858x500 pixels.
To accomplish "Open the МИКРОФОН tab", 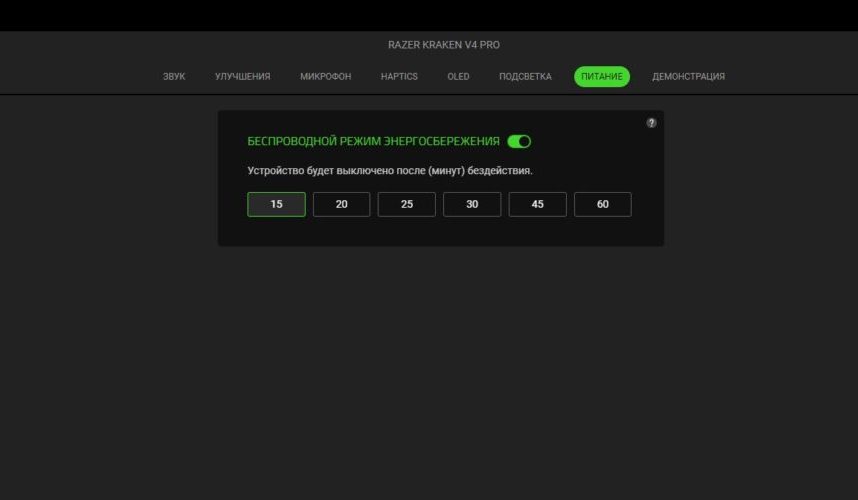I will 326,77.
